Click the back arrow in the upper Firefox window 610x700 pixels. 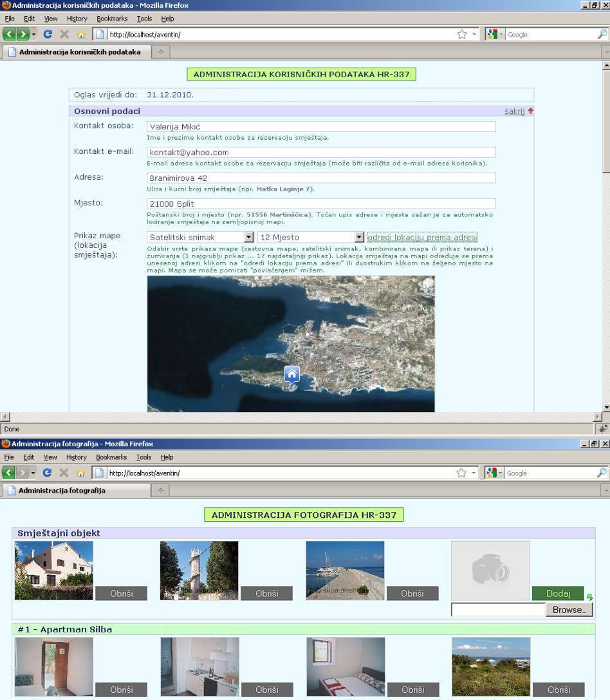click(x=9, y=35)
